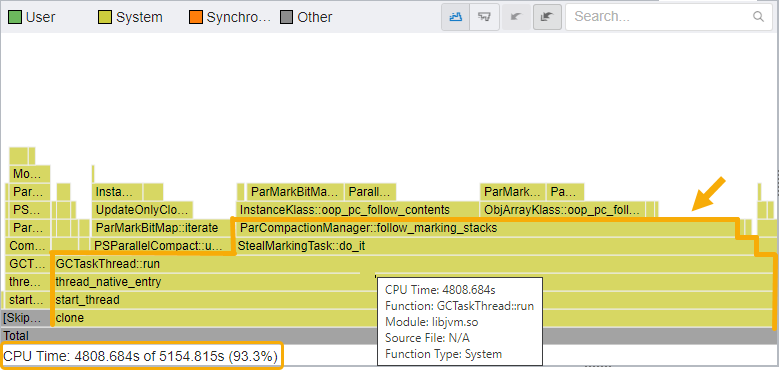Toggle the System legend item

coord(131,17)
